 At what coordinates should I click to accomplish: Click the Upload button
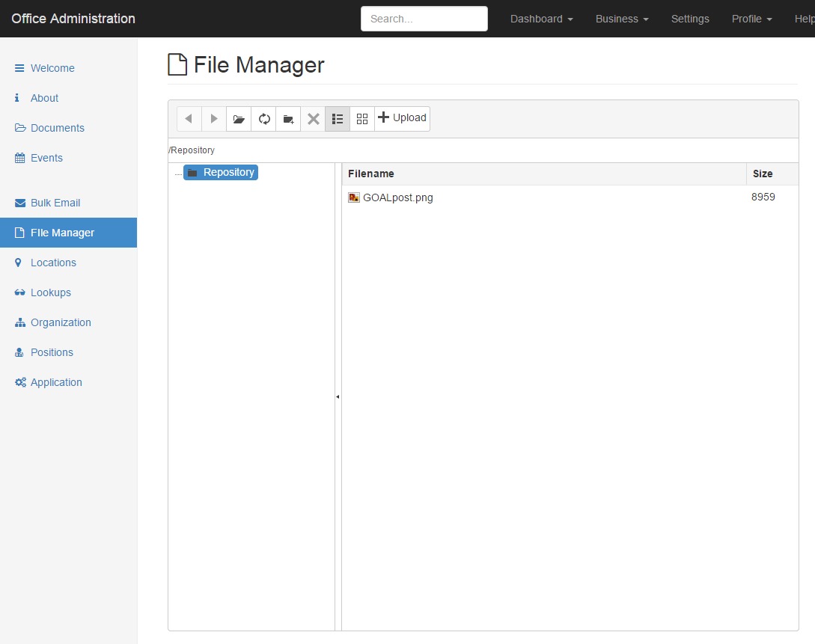click(x=403, y=118)
